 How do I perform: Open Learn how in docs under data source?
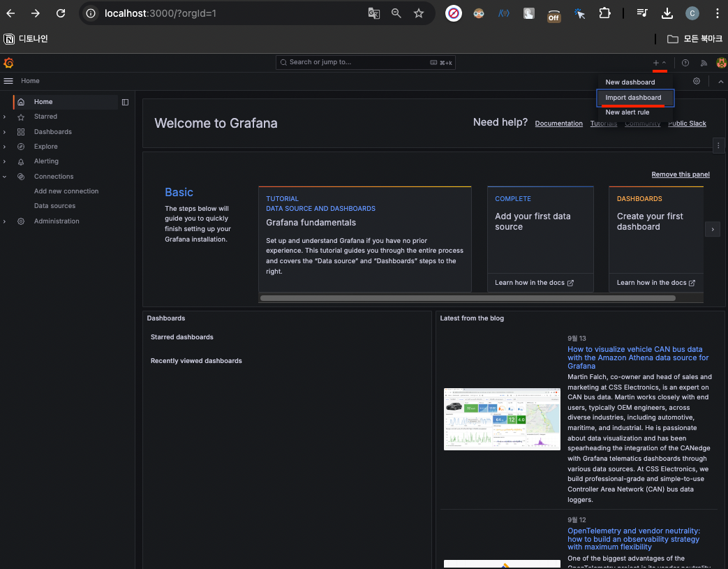point(535,283)
